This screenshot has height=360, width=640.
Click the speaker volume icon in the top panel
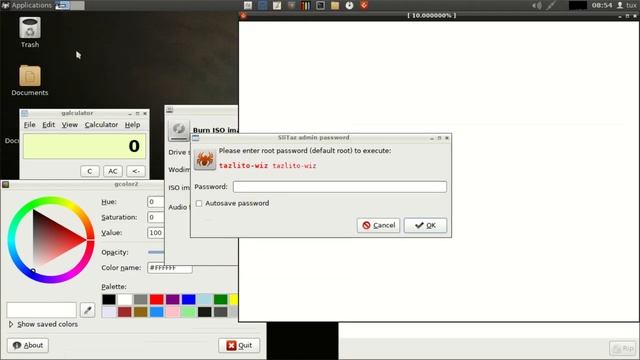coord(537,5)
